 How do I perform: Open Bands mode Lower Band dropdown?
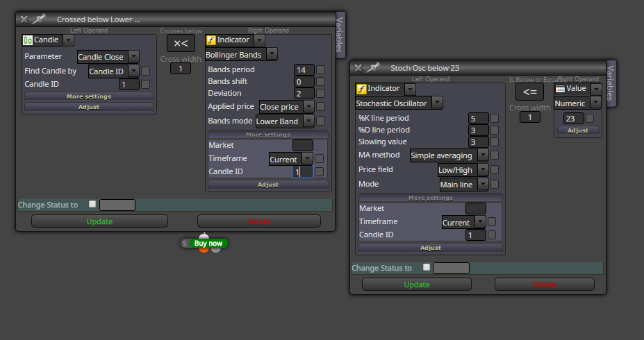[308, 121]
